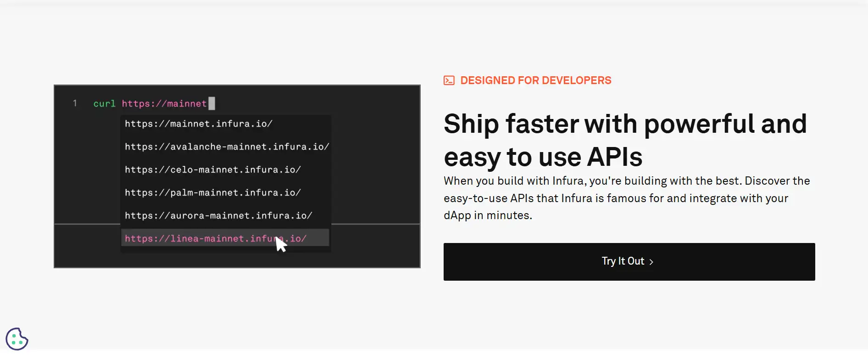Open the cookie preferences icon
The width and height of the screenshot is (868, 356).
click(x=17, y=339)
